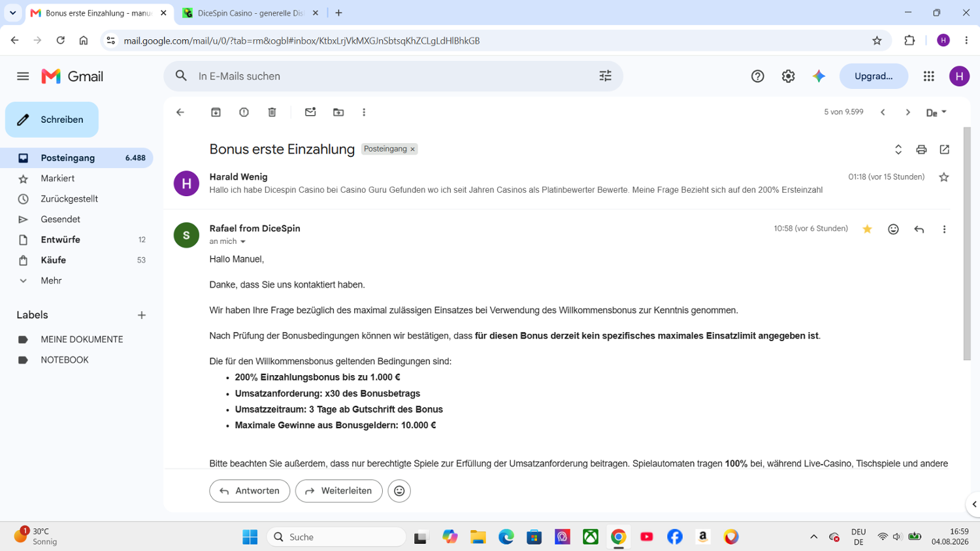Show hidden system tray icons
This screenshot has height=551, width=980.
tap(813, 537)
